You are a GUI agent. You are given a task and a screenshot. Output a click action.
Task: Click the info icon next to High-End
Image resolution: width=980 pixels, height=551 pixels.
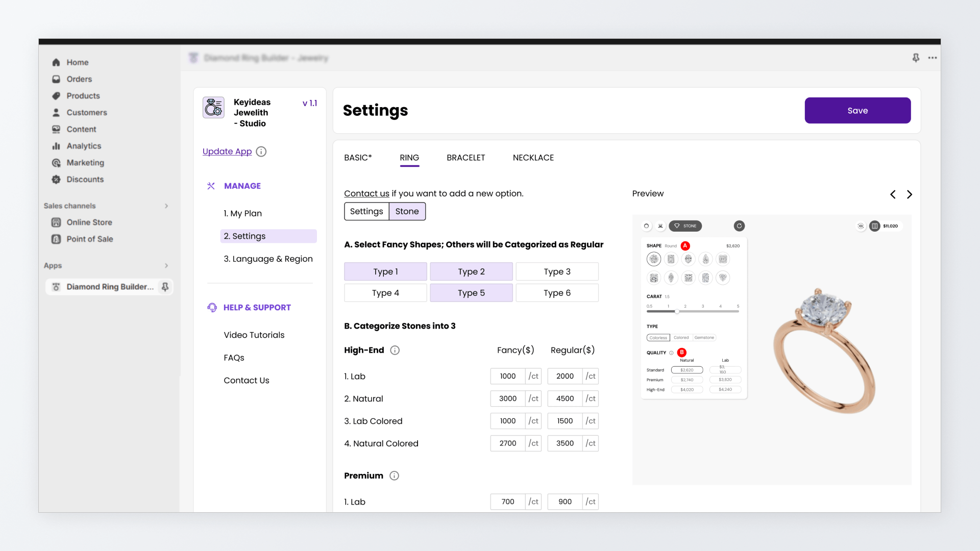395,350
